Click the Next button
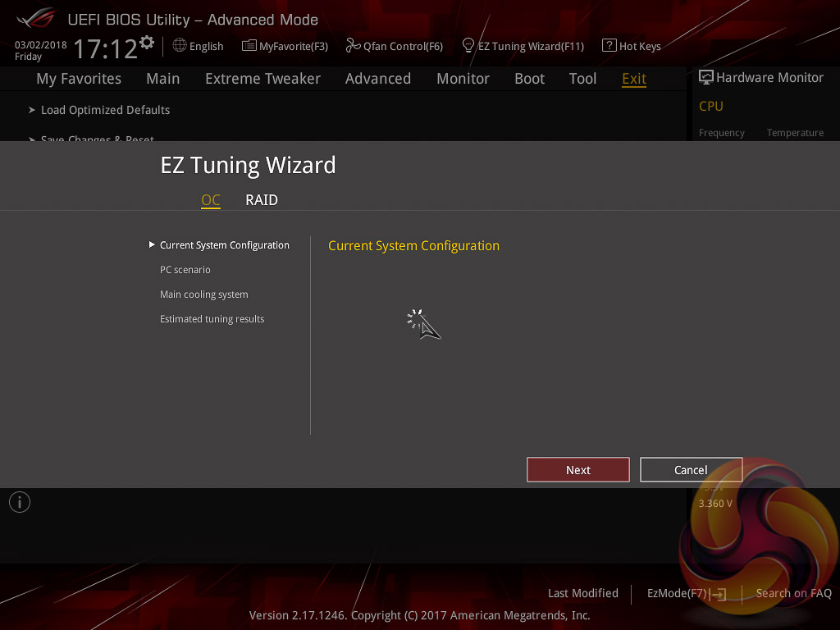This screenshot has width=840, height=630. [x=578, y=470]
